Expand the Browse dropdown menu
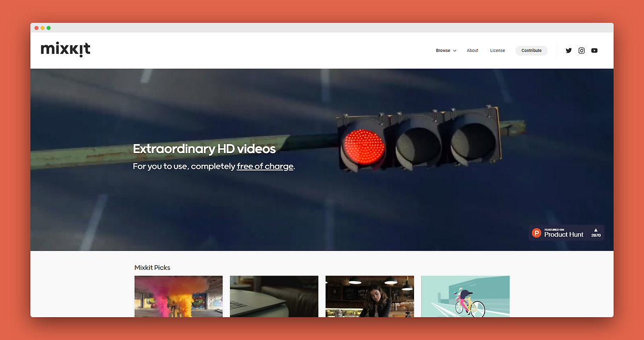This screenshot has height=340, width=644. pos(446,50)
